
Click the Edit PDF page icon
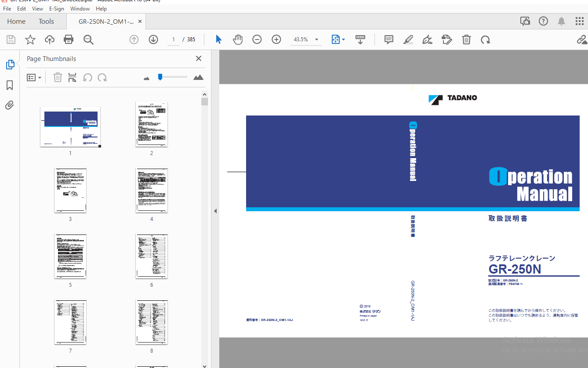pos(447,40)
